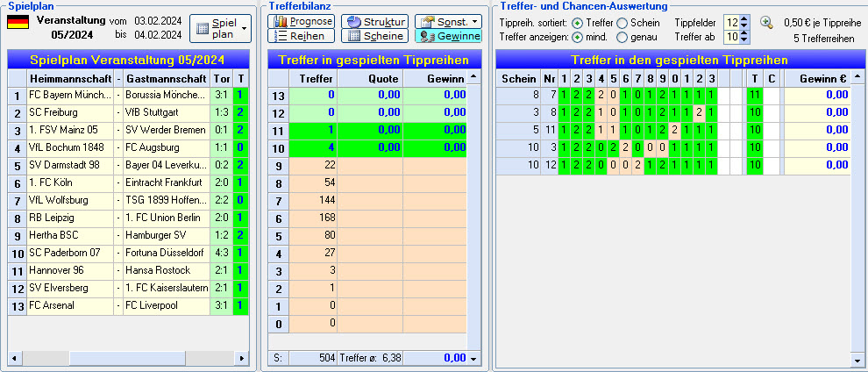Click the 11 value in T column
This screenshot has height=372, width=868.
coord(754,96)
